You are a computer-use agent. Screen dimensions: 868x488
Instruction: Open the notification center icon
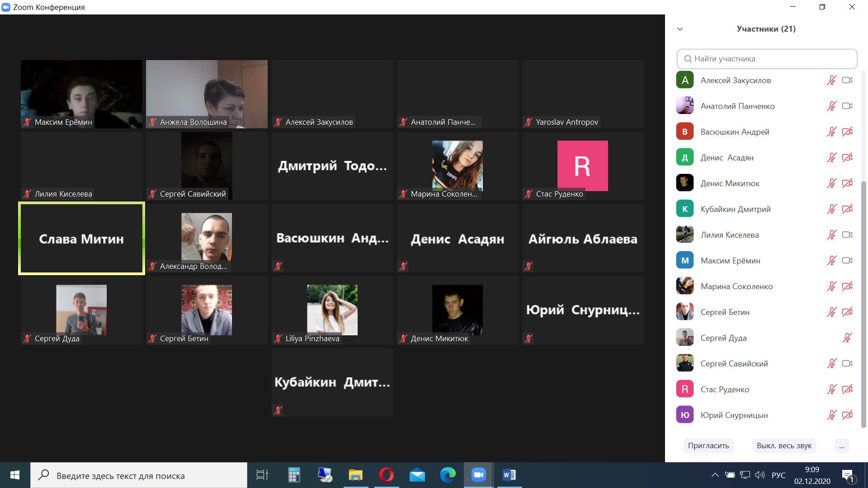point(848,475)
